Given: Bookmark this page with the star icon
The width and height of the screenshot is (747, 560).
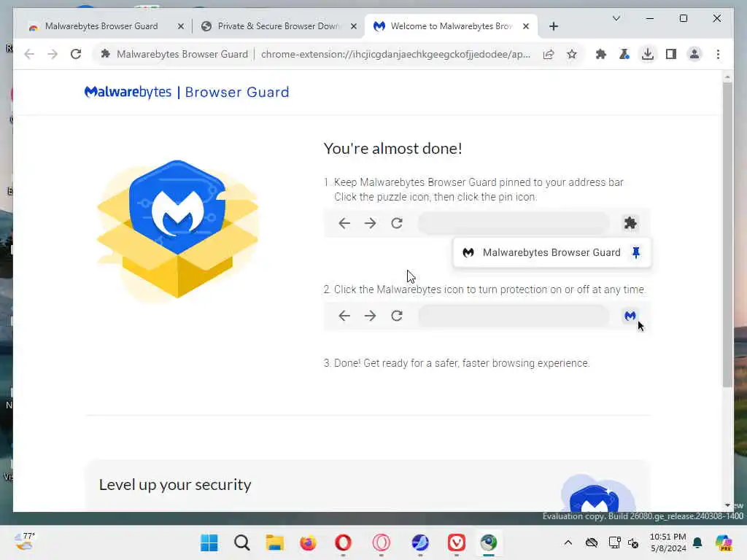Looking at the screenshot, I should [x=572, y=54].
